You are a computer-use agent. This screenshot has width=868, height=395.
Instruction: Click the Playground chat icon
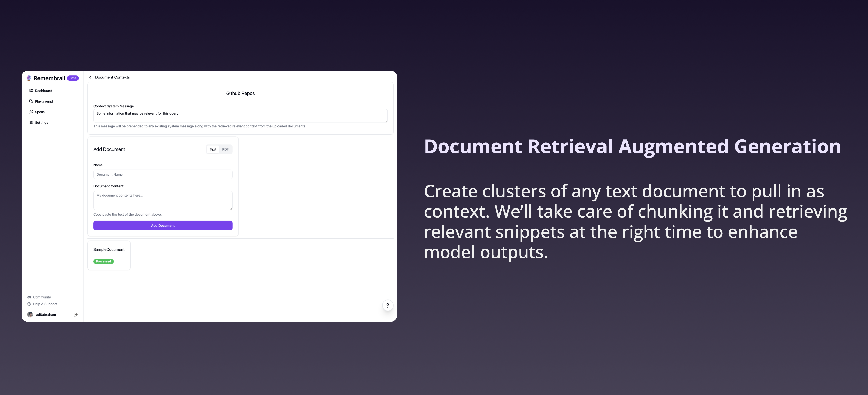point(31,101)
